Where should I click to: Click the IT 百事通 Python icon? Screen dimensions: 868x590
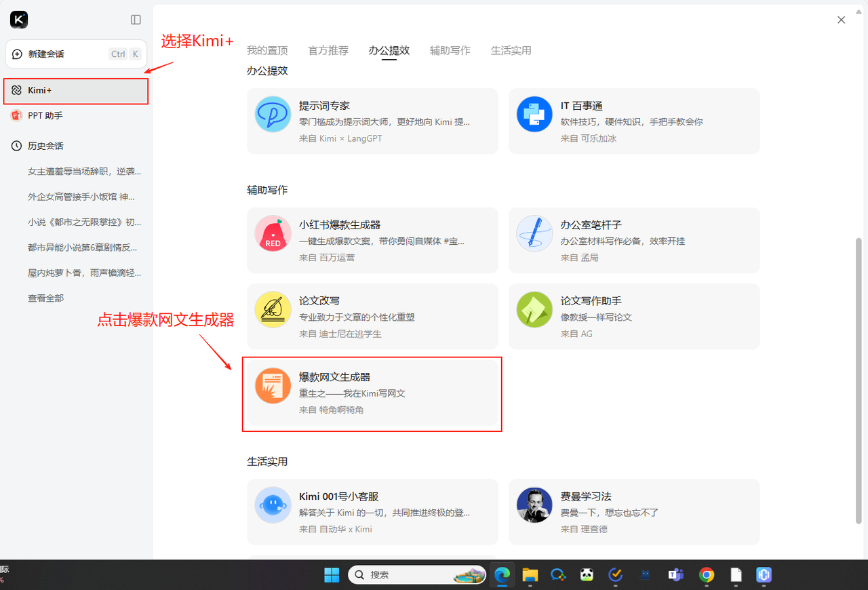[x=534, y=114]
